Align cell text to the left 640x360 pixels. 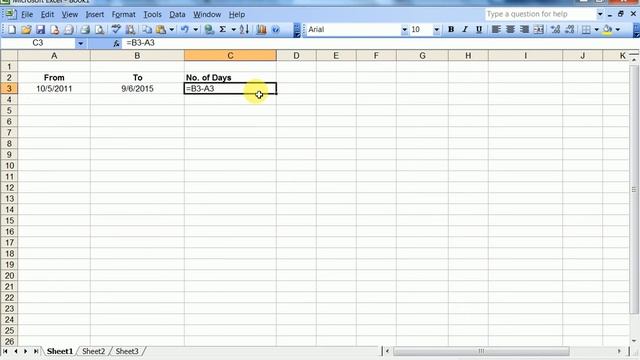point(496,29)
